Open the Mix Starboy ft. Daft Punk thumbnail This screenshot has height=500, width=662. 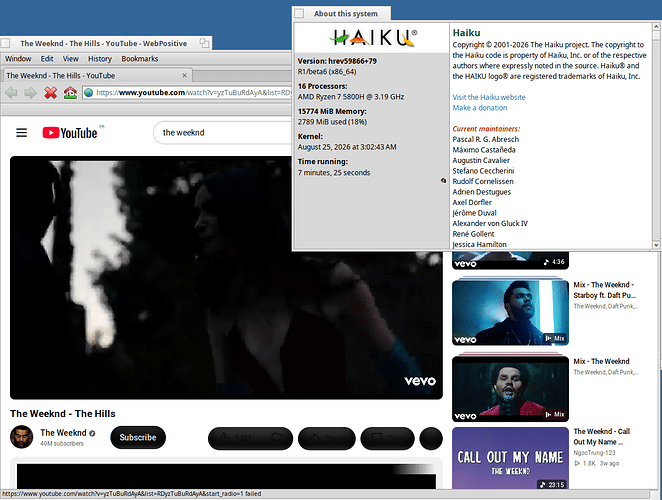(510, 311)
